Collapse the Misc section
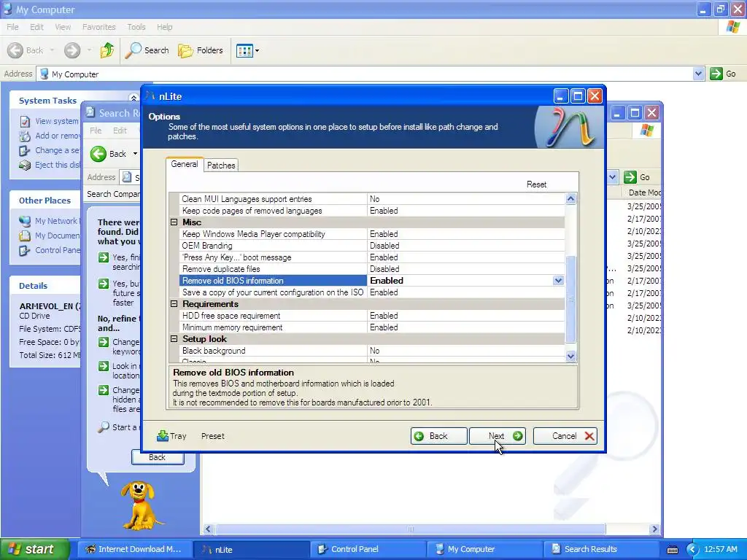The height and width of the screenshot is (560, 747). 174,222
